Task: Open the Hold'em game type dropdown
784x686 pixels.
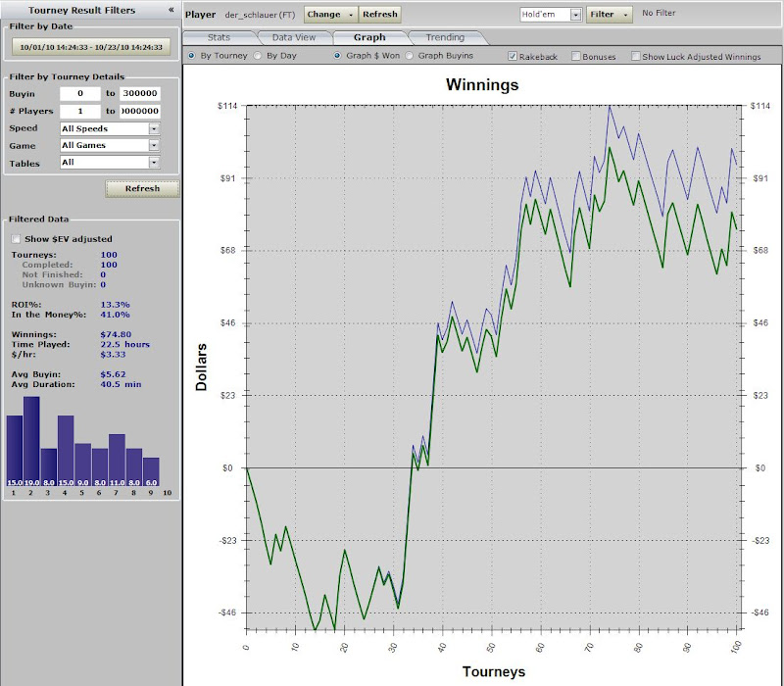Action: tap(575, 15)
